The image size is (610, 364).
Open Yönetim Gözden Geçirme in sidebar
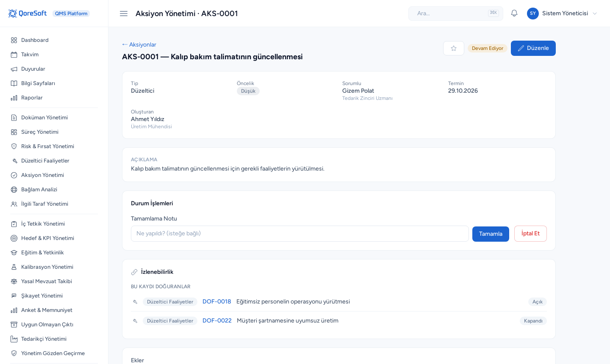[54, 353]
